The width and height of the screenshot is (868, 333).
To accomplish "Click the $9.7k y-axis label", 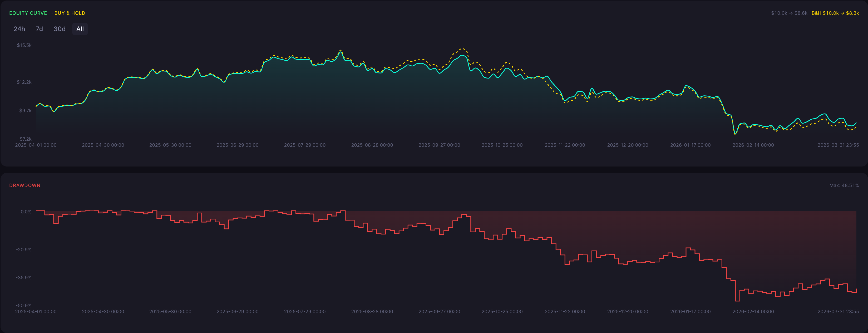I will click(25, 111).
